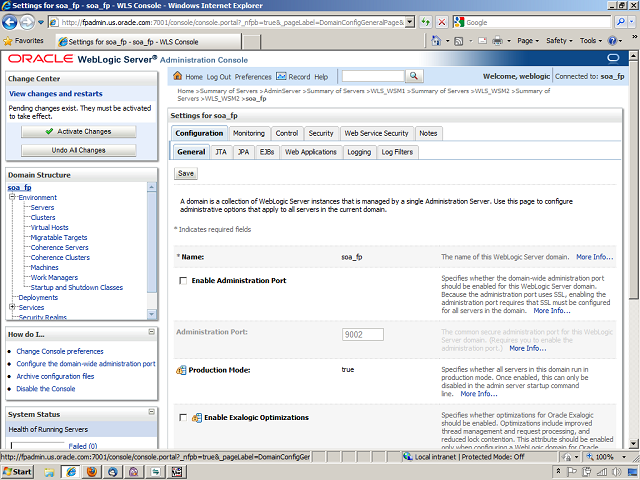Toggle Enable Exalogic Optimizations checkbox

[x=182, y=417]
